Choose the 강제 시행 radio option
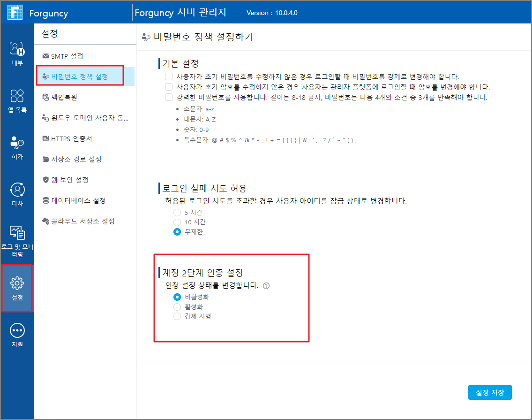Image resolution: width=532 pixels, height=420 pixels. pyautogui.click(x=177, y=316)
